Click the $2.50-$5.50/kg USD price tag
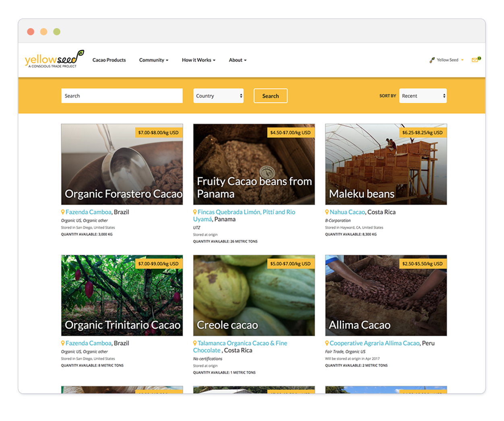The height and width of the screenshot is (421, 504). tap(423, 264)
